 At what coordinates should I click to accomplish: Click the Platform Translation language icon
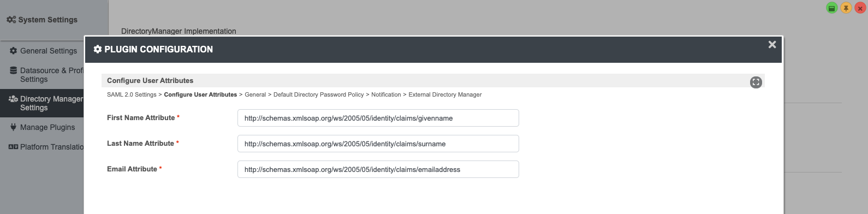(x=13, y=147)
